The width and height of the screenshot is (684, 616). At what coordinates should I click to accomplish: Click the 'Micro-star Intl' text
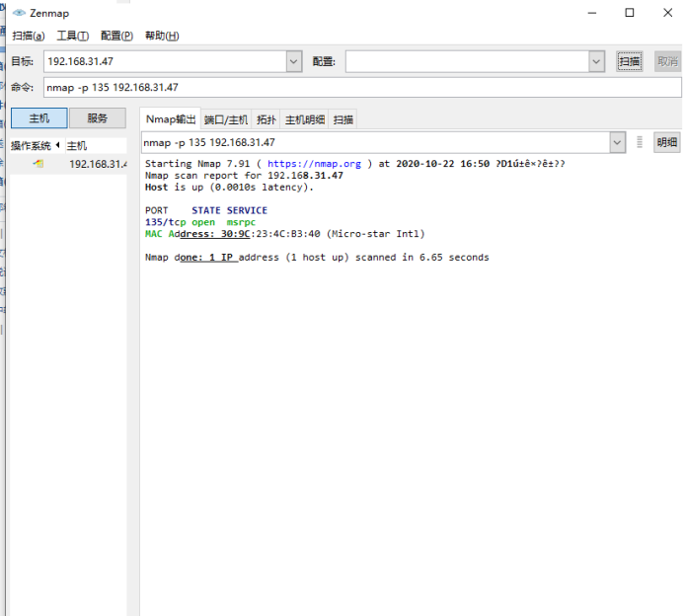point(376,234)
